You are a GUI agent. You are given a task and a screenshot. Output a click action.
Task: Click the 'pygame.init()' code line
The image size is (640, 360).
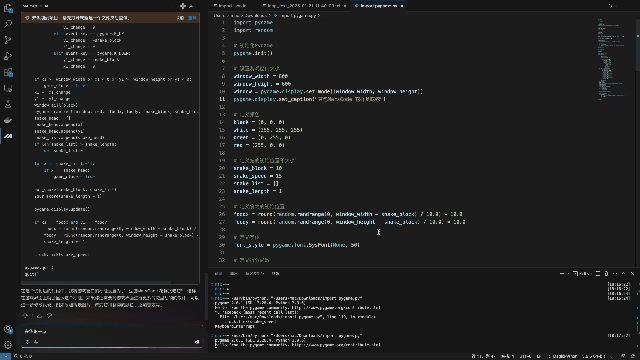coord(253,53)
